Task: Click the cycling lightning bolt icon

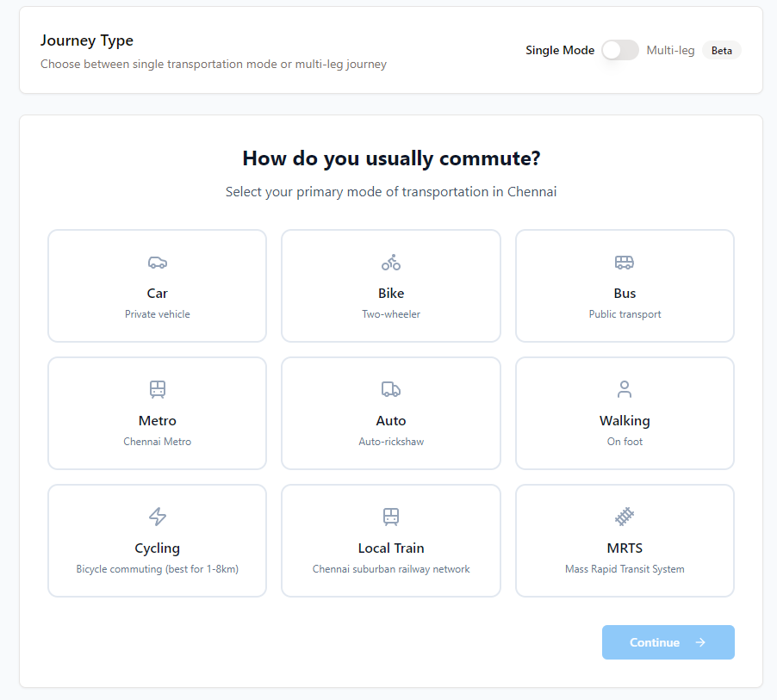Action: [157, 517]
